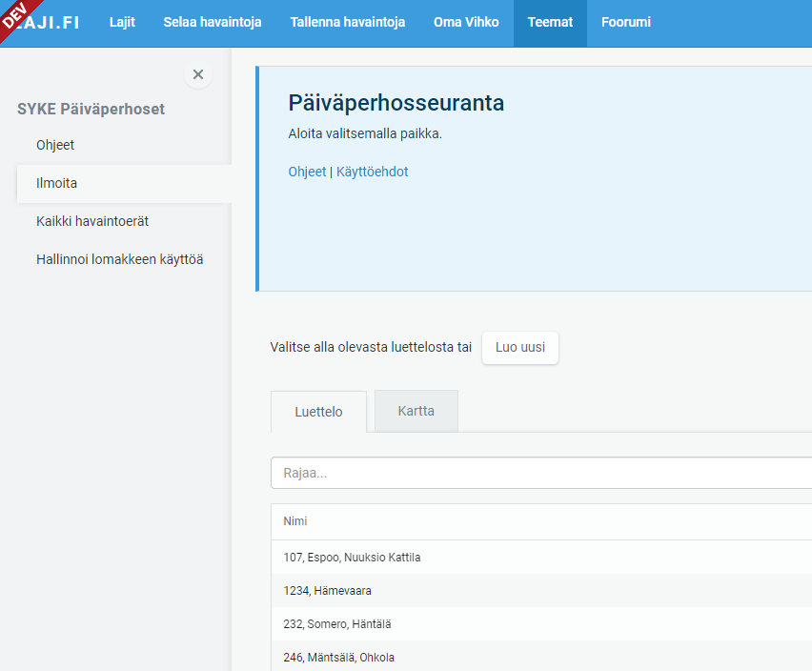Image resolution: width=812 pixels, height=671 pixels.
Task: Click the Päiväperhosseuranta heading
Action: point(396,103)
